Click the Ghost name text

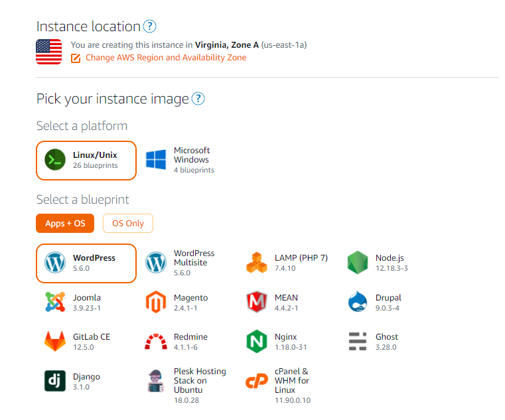(x=387, y=337)
